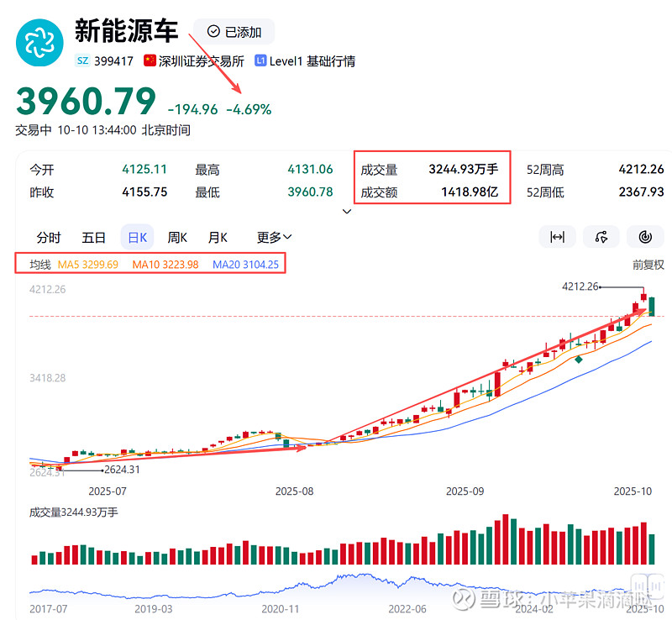Viewport: 672px width, 620px height.
Task: Click the 月K monthly chart option
Action: click(x=218, y=237)
